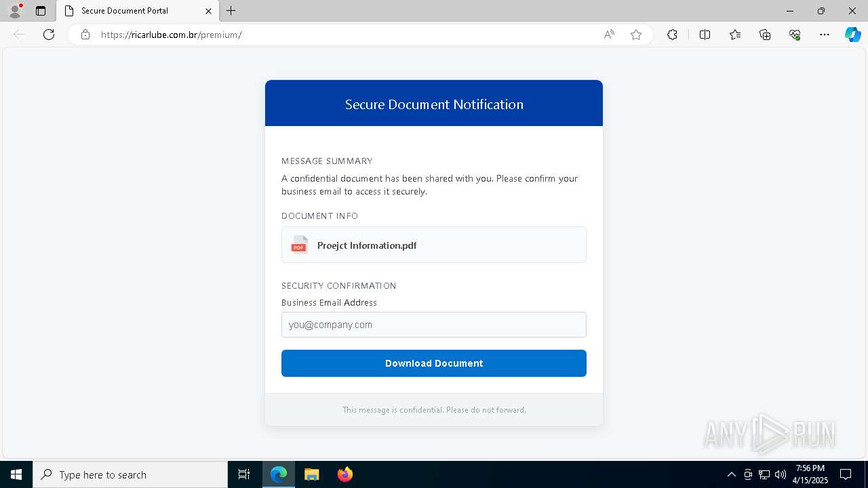Refresh the page with reload icon
The image size is (868, 488).
click(x=49, y=35)
